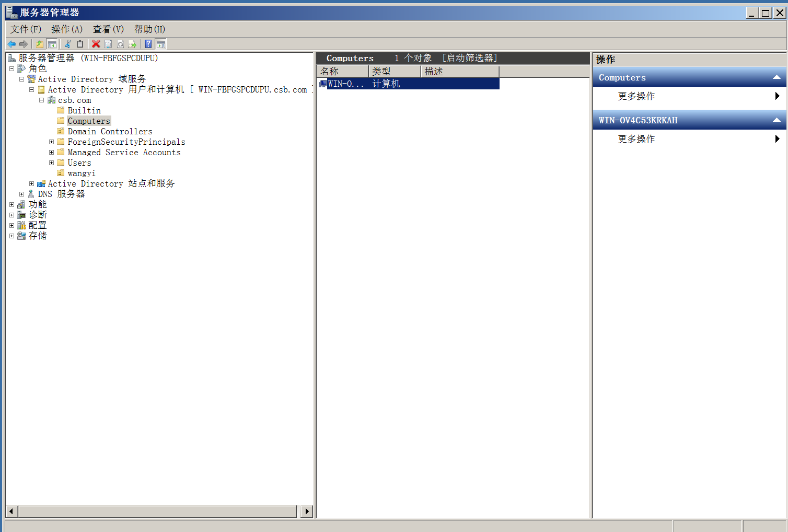Click the Up One Level folder icon
Image resolution: width=788 pixels, height=532 pixels.
click(40, 44)
